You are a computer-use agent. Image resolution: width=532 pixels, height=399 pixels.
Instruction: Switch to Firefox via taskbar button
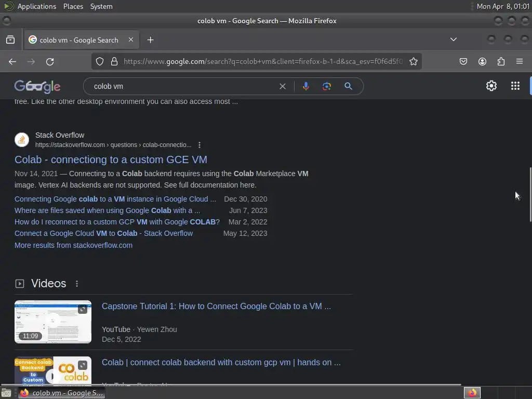pyautogui.click(x=61, y=393)
